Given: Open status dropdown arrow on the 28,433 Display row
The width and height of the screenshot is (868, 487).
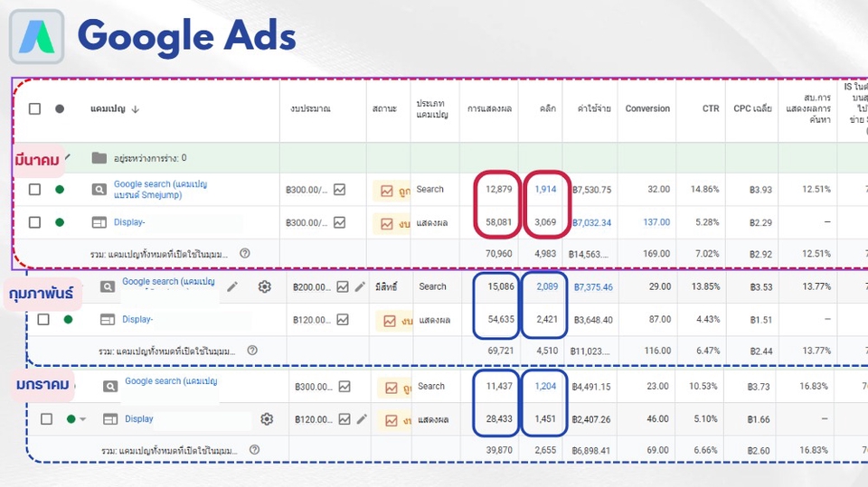Looking at the screenshot, I should point(83,419).
